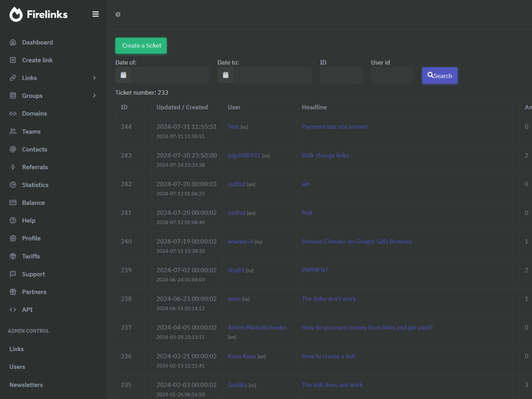Open user sbs89 profile link
Image resolution: width=532 pixels, height=399 pixels.
click(x=236, y=270)
